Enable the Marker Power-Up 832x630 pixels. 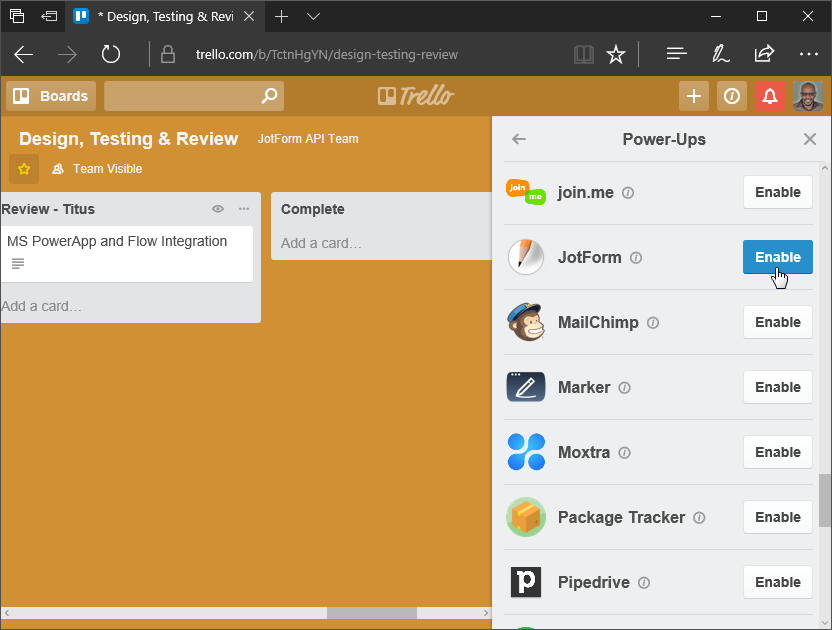click(778, 387)
